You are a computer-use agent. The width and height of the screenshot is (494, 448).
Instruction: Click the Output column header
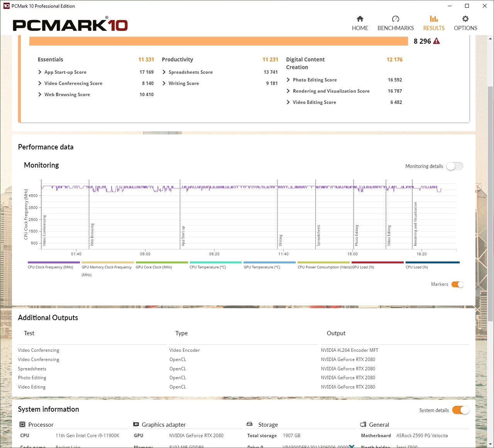[x=336, y=333]
